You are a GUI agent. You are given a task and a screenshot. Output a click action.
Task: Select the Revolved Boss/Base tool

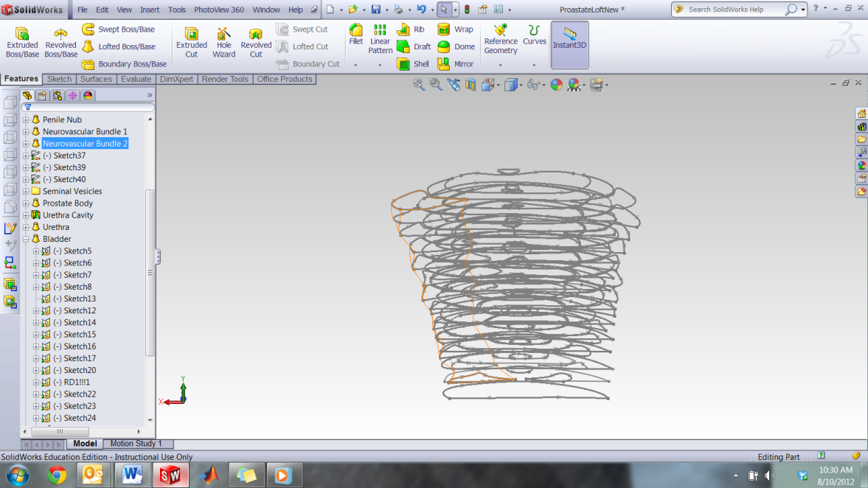(60, 42)
